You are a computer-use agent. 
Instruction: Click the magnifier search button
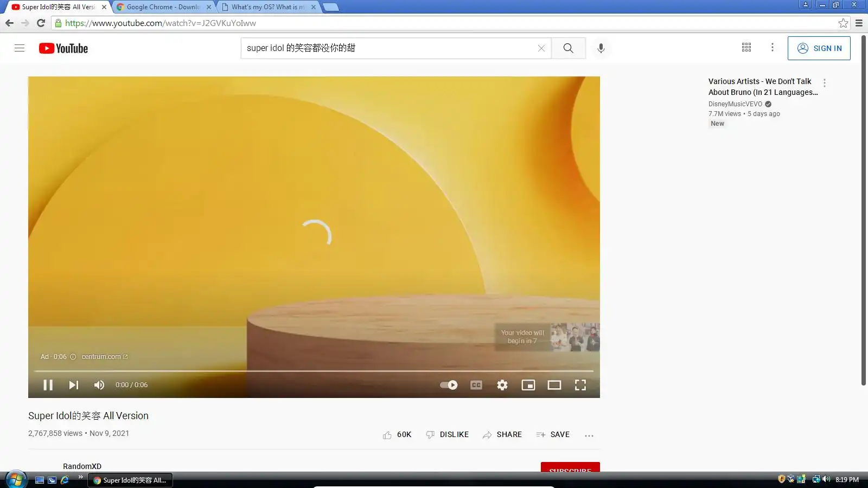click(568, 48)
